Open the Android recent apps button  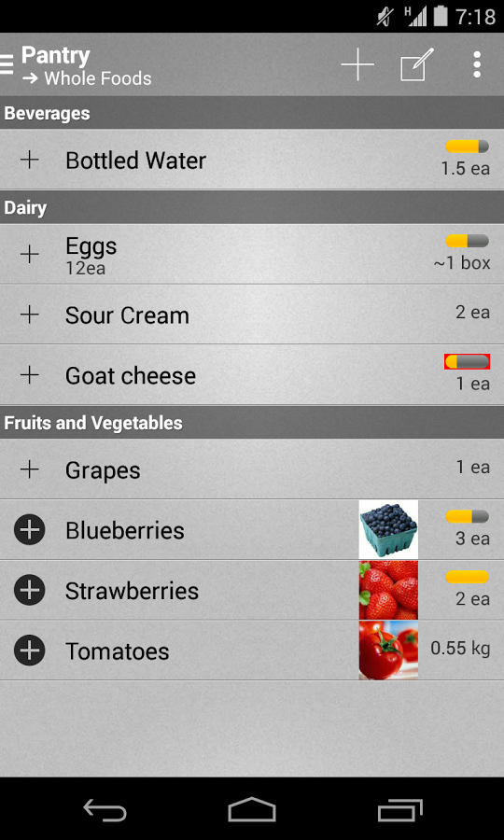(399, 809)
